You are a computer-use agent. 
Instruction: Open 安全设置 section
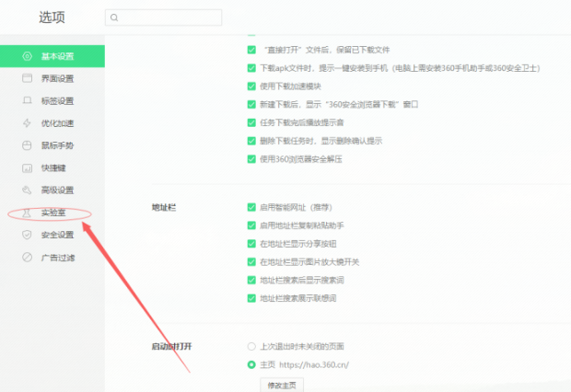click(x=52, y=235)
